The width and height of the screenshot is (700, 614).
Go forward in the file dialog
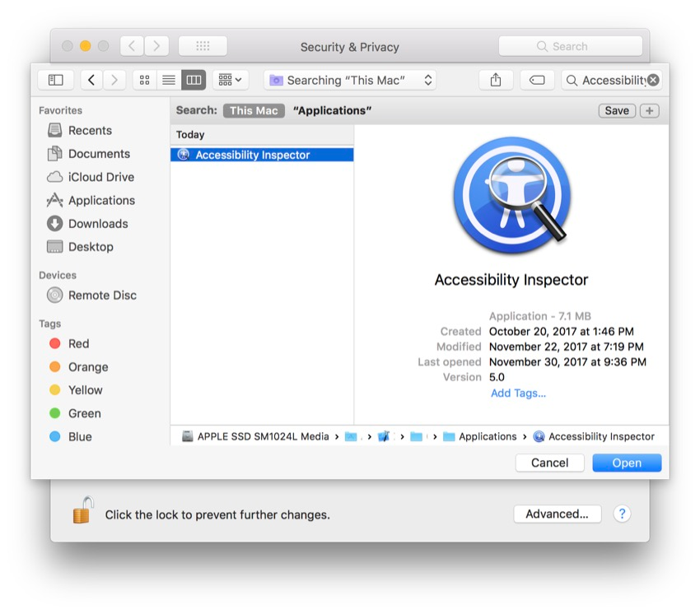(114, 80)
